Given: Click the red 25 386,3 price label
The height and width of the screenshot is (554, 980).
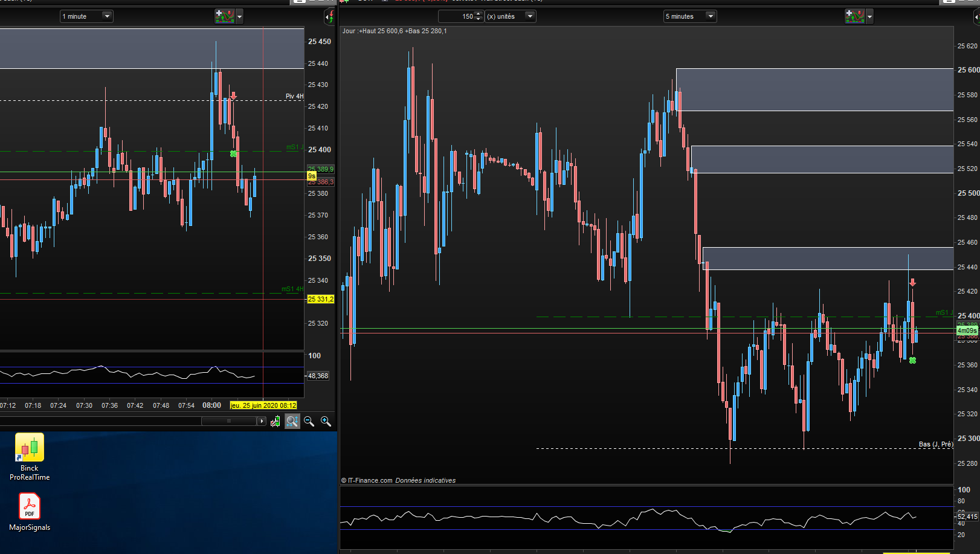Looking at the screenshot, I should (x=321, y=182).
